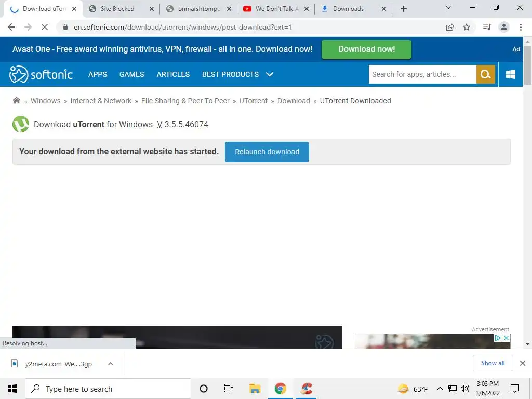Switch to the Site Blocked tab

(117, 9)
